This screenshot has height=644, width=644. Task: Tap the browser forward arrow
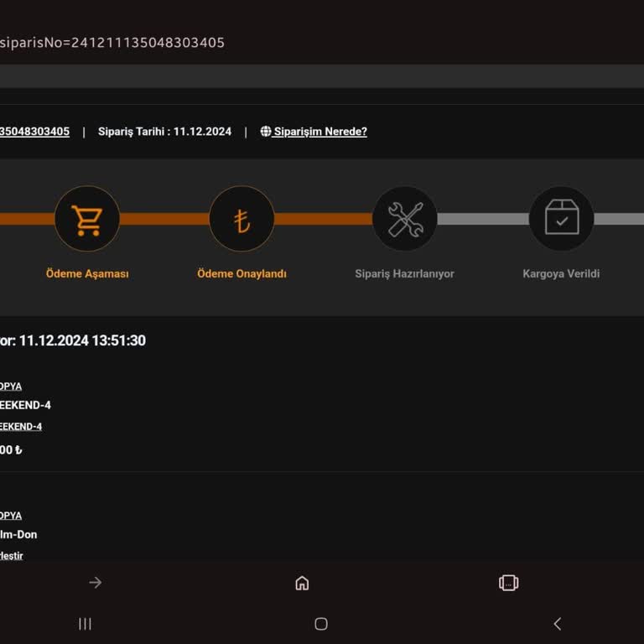pos(96,583)
